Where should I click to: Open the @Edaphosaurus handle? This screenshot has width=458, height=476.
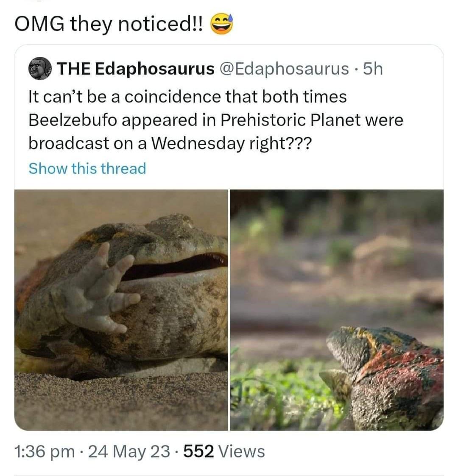tap(284, 69)
